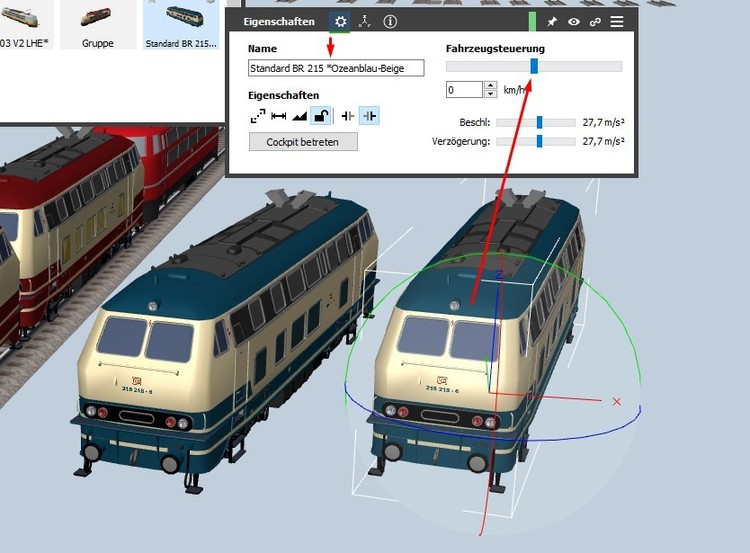Image resolution: width=750 pixels, height=553 pixels.
Task: Select the Gruppe catalog thumbnail
Action: coord(98,24)
